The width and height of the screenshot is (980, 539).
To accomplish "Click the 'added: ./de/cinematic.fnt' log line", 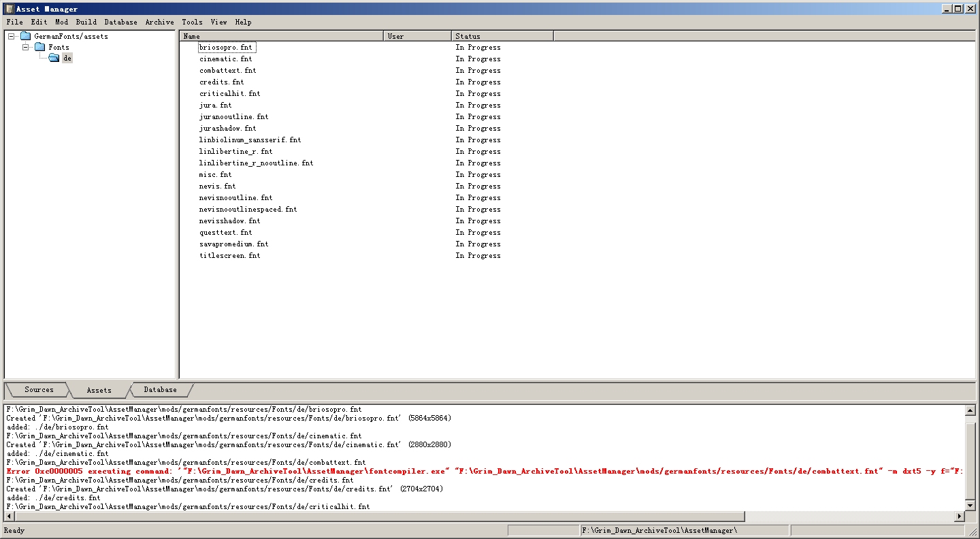I will click(x=56, y=453).
